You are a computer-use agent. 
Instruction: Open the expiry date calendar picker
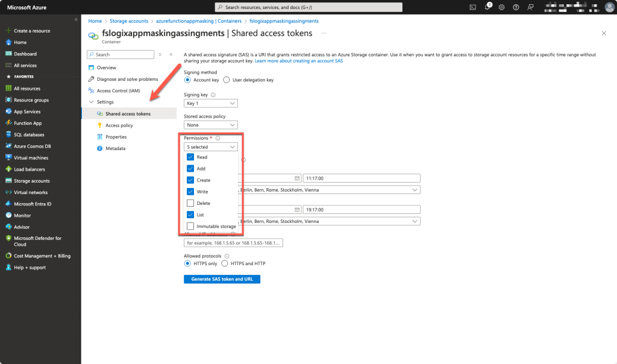pos(297,210)
